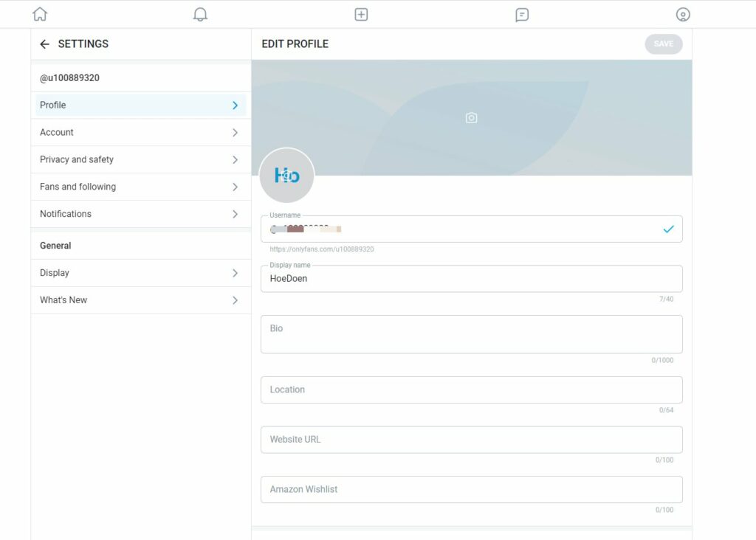Change the profile avatar picture

(287, 176)
